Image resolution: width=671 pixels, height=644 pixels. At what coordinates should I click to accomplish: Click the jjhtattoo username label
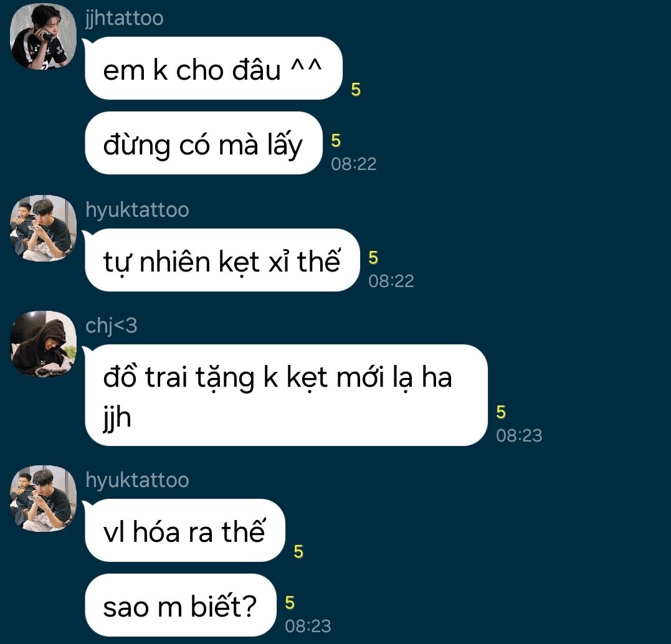125,19
